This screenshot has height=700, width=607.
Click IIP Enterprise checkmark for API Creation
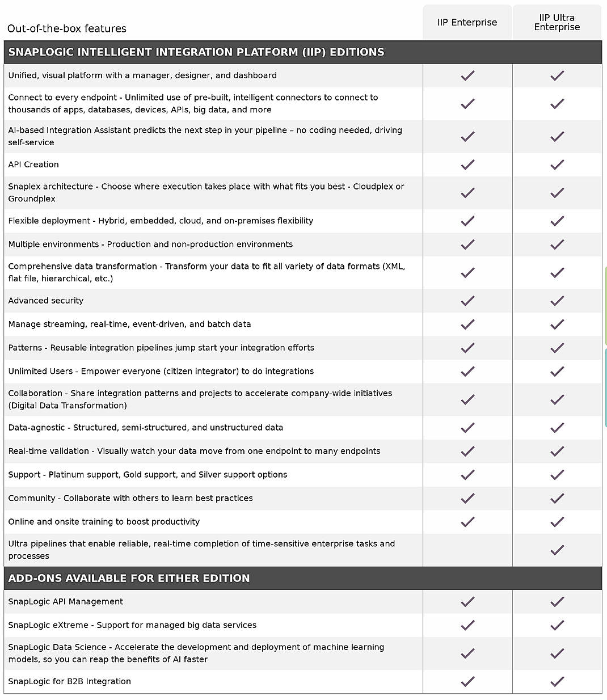pos(467,165)
